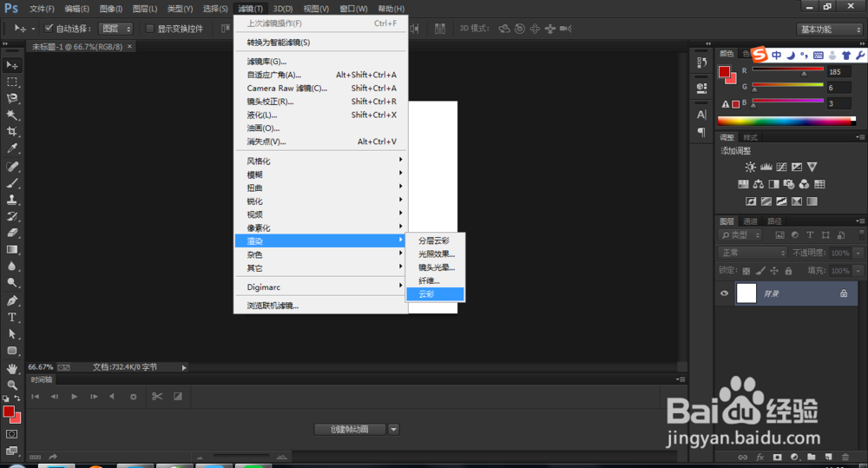
Task: Select the Brush tool
Action: (x=11, y=183)
